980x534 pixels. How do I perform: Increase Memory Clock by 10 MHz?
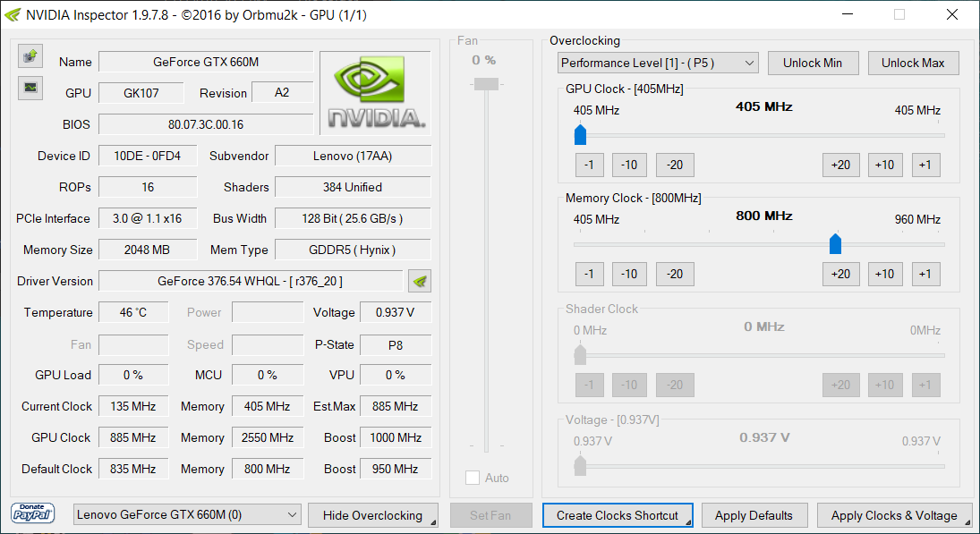click(x=885, y=274)
